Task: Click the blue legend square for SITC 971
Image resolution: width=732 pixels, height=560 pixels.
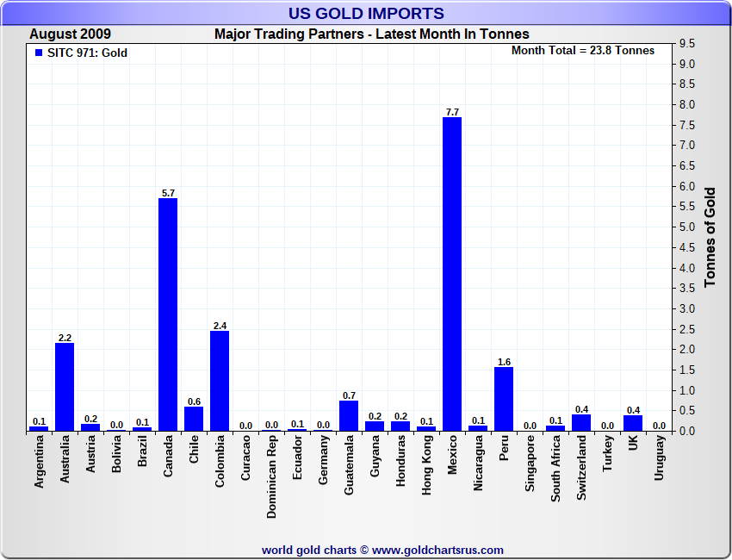Action: point(39,53)
